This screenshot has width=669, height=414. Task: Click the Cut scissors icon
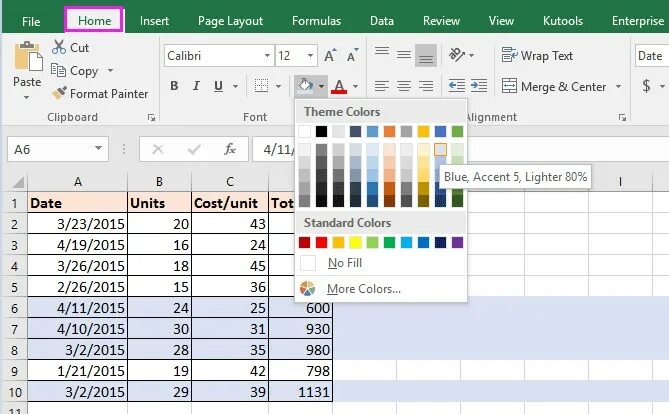click(58, 47)
